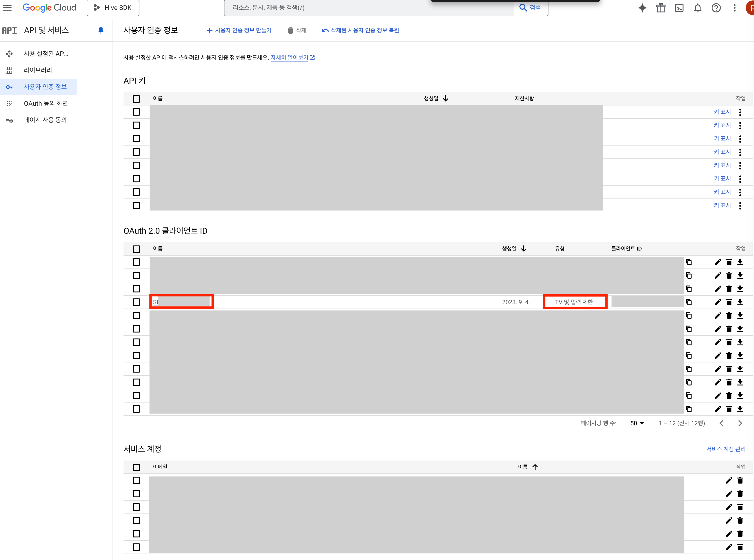Download JSON for the TV 및 입력 제한 client
Viewport: 754px width, 560px height.
[x=740, y=302]
